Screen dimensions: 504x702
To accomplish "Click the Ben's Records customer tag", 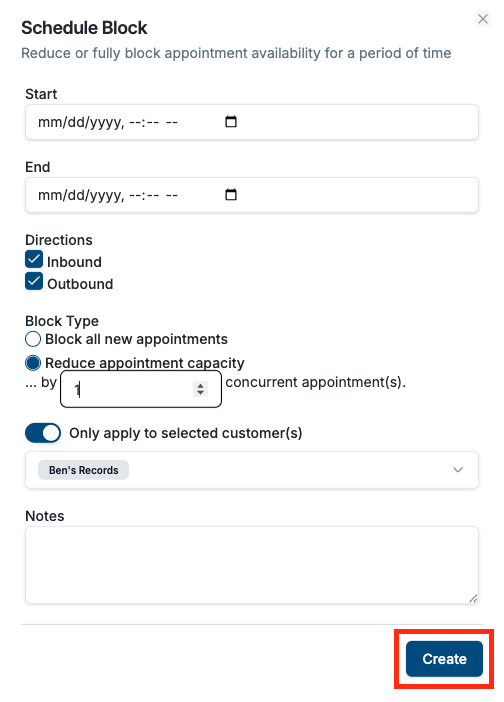I will point(83,470).
